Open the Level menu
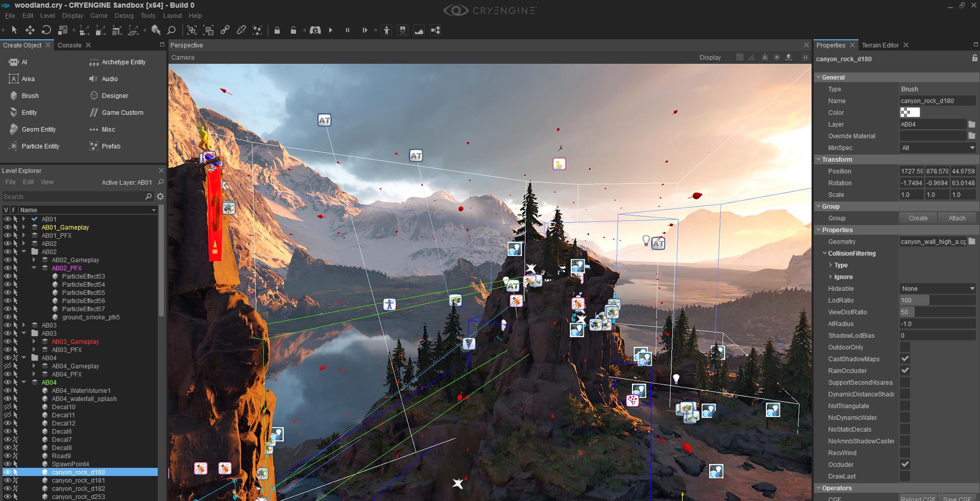 (x=47, y=16)
